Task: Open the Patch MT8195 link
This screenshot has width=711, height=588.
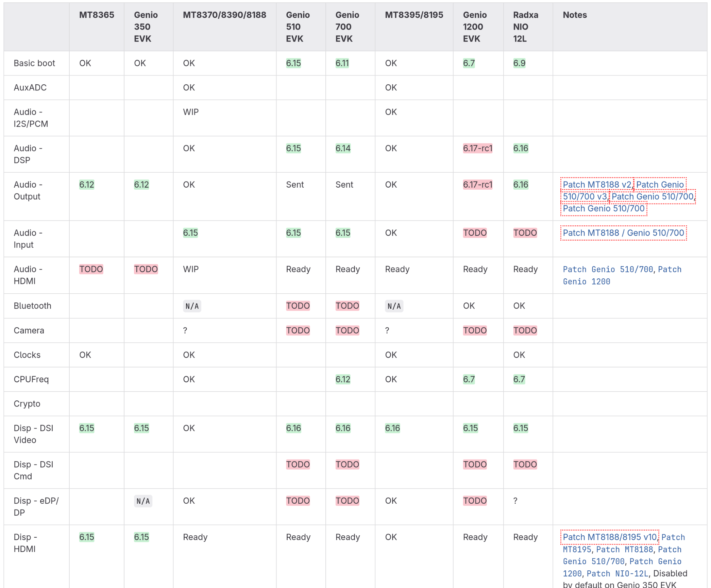Action: [x=577, y=549]
